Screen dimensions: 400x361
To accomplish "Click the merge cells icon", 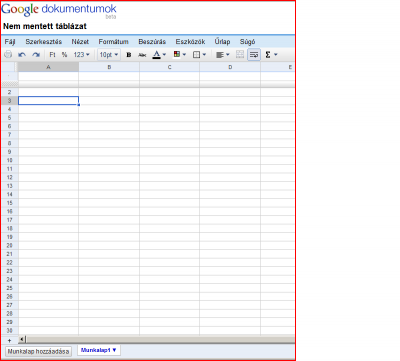I will [x=240, y=54].
